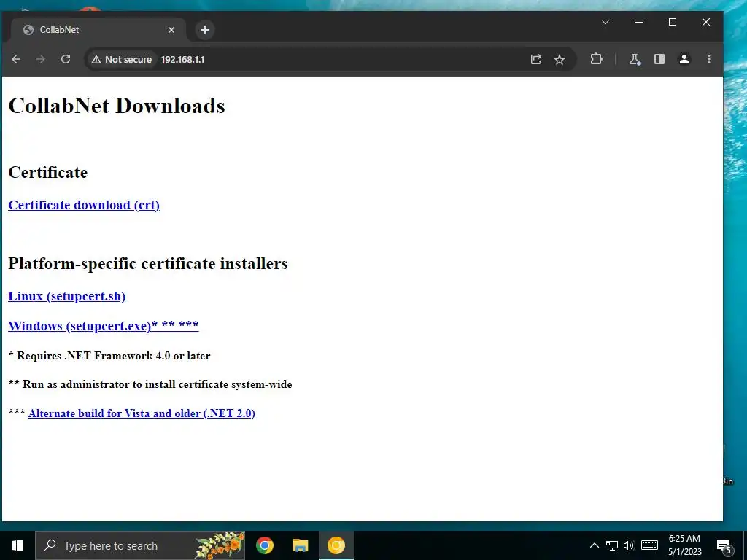Viewport: 747px width, 560px height.
Task: Minimize the Chrome window
Action: point(639,22)
